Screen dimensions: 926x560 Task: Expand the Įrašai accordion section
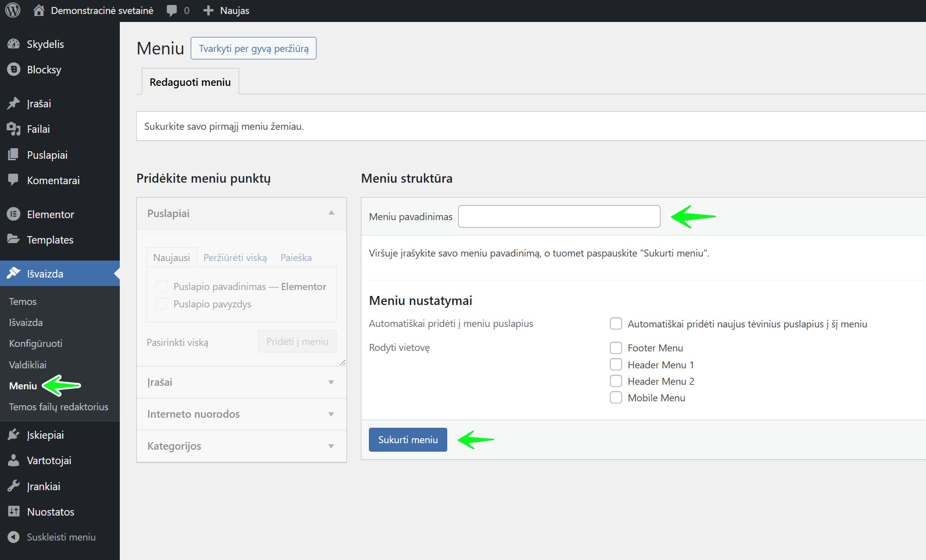click(331, 382)
